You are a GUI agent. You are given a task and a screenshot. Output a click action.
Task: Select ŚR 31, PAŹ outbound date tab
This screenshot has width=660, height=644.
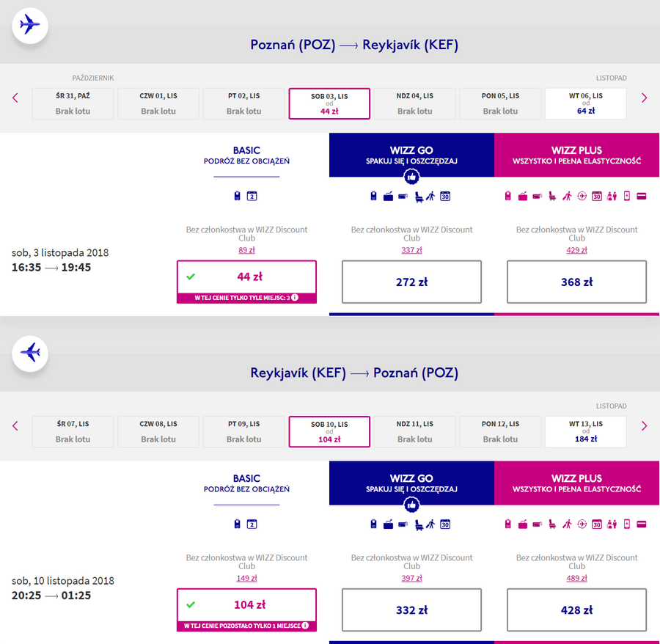(73, 103)
